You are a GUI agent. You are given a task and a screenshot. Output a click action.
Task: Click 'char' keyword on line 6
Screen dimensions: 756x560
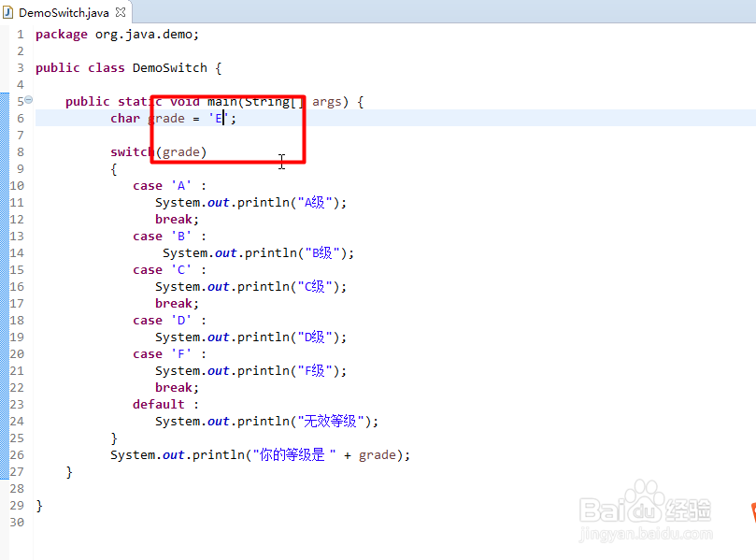(125, 119)
